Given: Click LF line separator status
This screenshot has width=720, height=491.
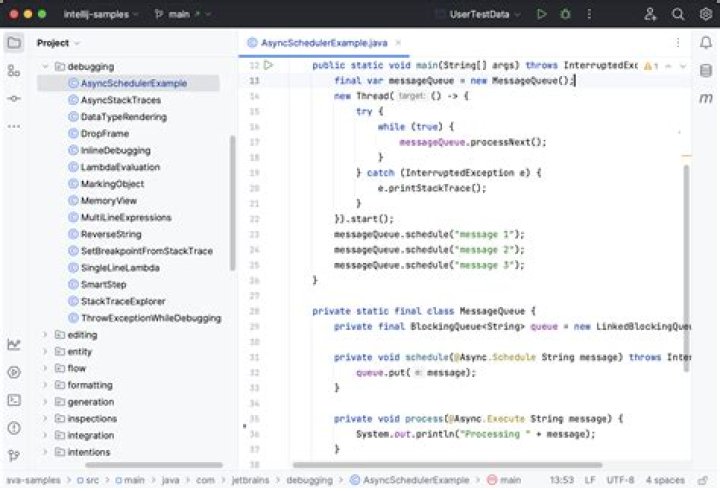Looking at the screenshot, I should tap(590, 480).
